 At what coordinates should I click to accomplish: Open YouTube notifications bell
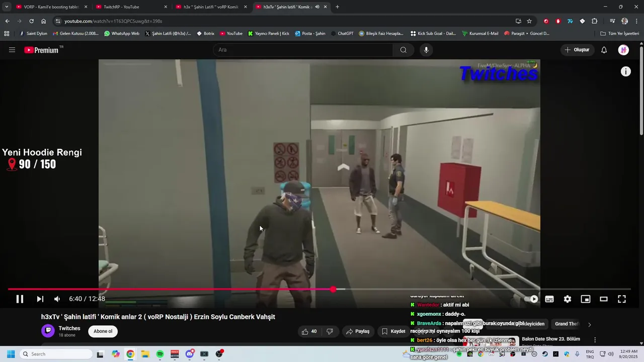click(x=604, y=50)
